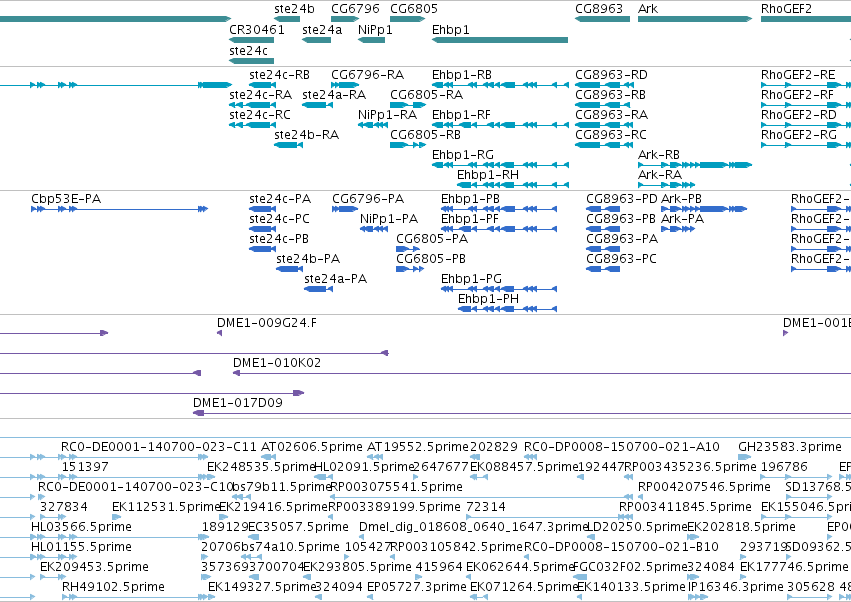Select the ste24c gene label
851x602 pixels.
click(249, 51)
